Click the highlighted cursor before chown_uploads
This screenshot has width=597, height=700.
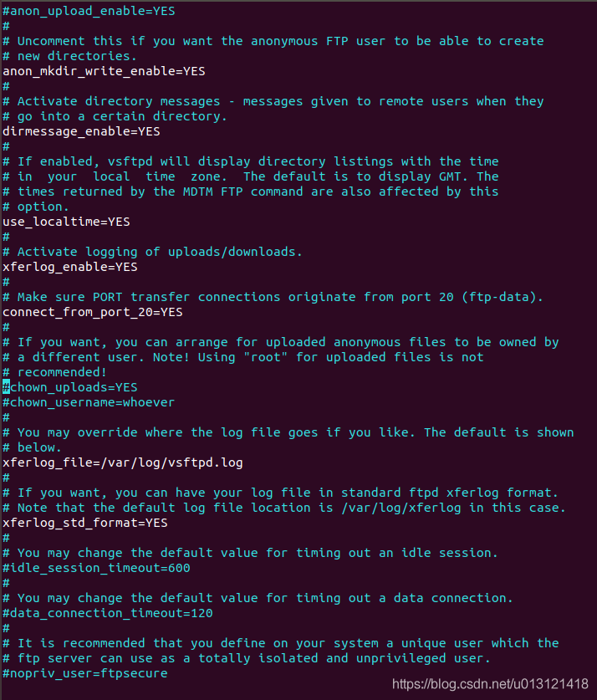(6, 386)
